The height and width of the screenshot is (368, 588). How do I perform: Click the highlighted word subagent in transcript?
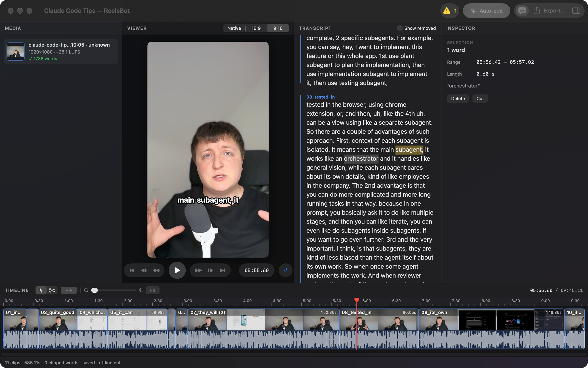pyautogui.click(x=409, y=150)
